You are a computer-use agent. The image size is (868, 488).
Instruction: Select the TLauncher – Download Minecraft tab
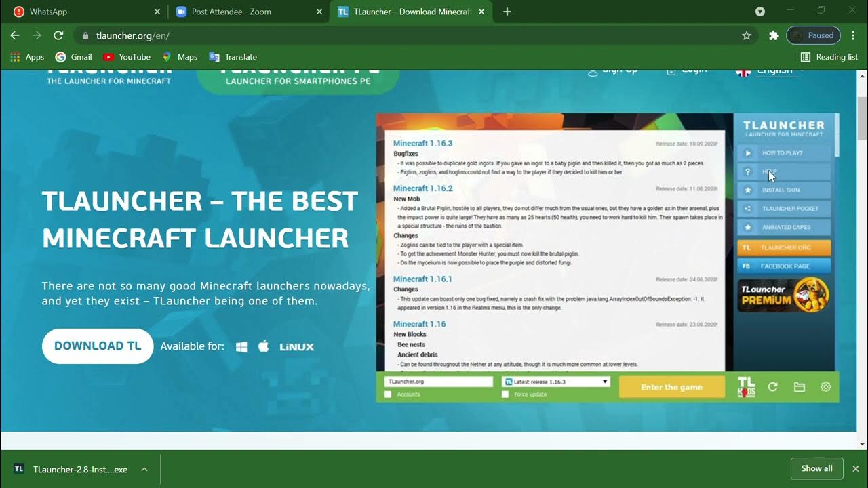(x=412, y=12)
